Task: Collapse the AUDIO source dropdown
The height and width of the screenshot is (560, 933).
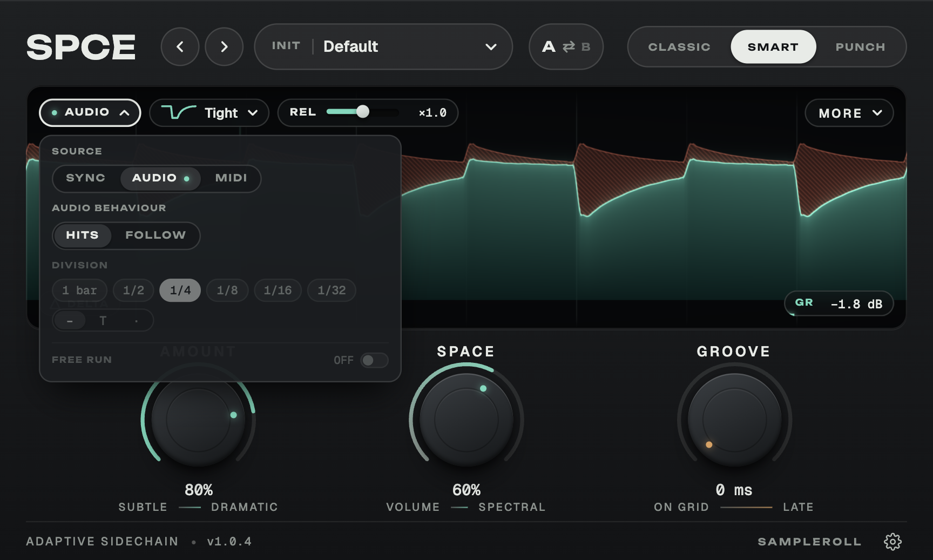Action: click(x=90, y=112)
